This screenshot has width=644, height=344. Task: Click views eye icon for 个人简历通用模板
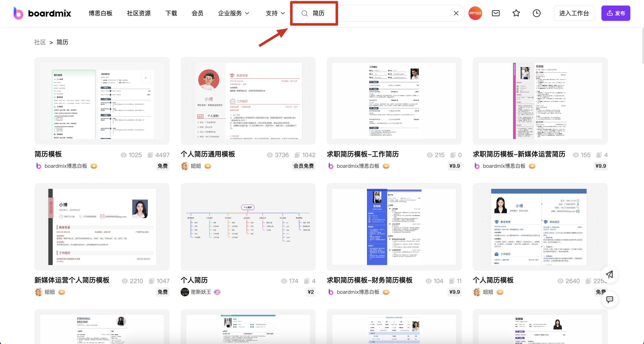pos(269,155)
